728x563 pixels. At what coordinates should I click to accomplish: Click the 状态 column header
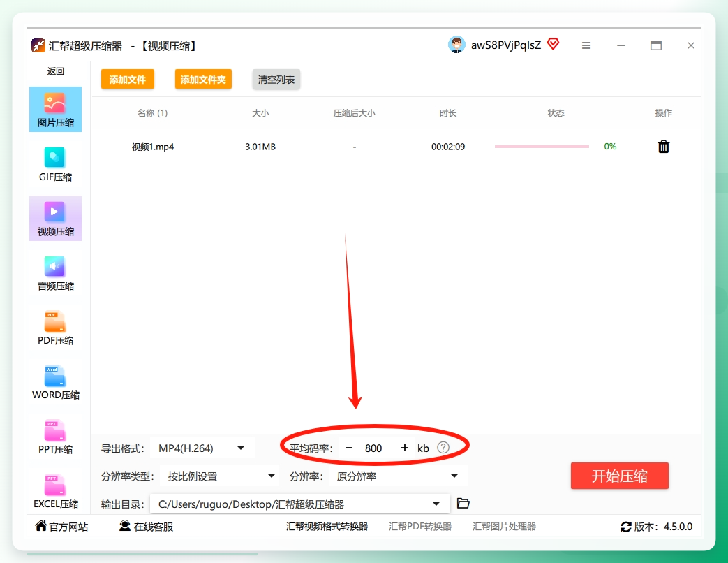point(556,113)
